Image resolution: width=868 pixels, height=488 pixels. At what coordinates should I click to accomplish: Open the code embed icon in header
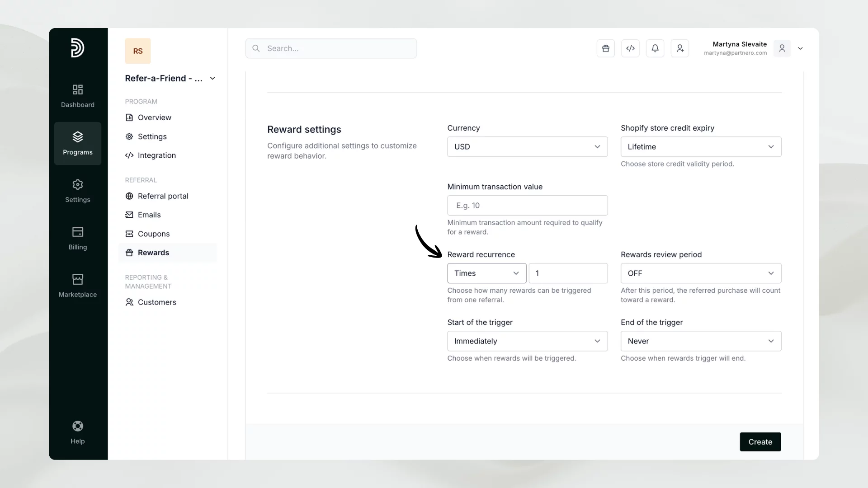coord(630,48)
